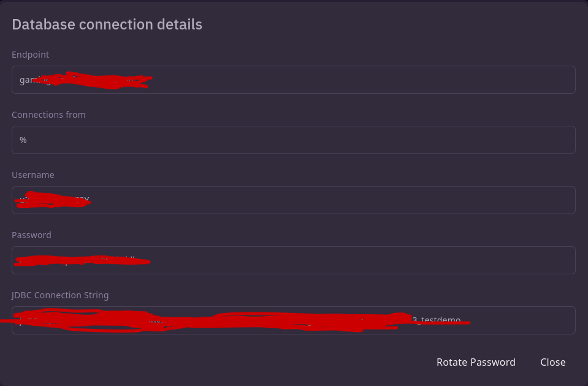This screenshot has height=386, width=588.
Task: Click the visible start of the Endpoint value
Action: (x=27, y=80)
